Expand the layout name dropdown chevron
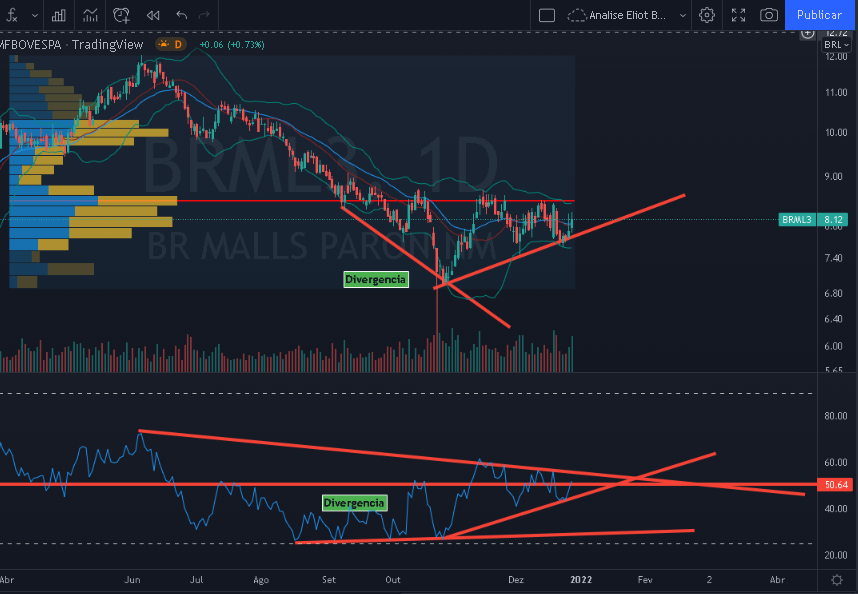 pyautogui.click(x=682, y=15)
